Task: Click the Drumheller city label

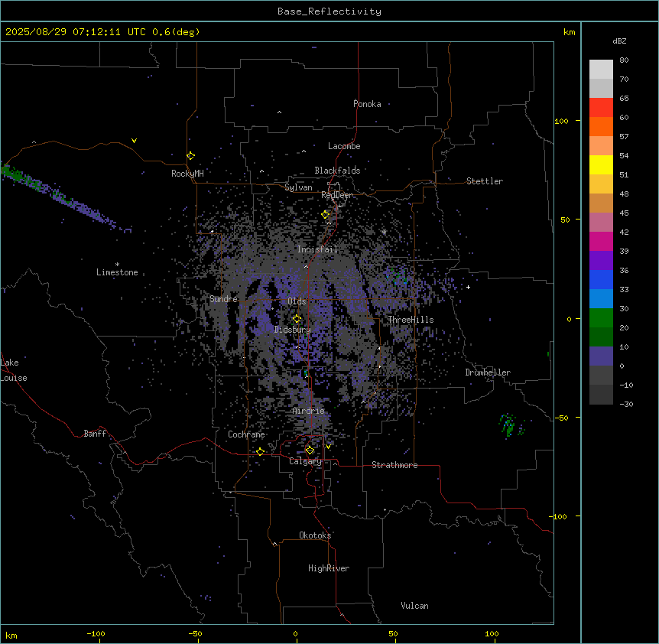Action: tap(488, 372)
